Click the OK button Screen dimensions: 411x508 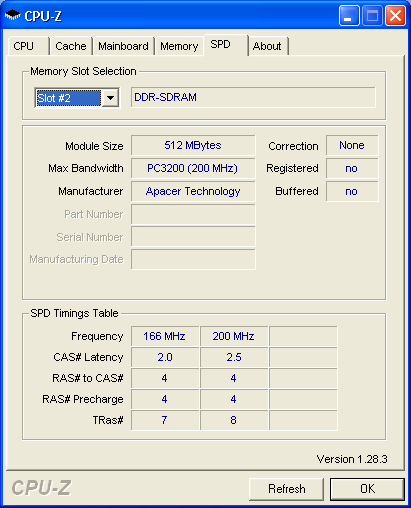click(367, 489)
